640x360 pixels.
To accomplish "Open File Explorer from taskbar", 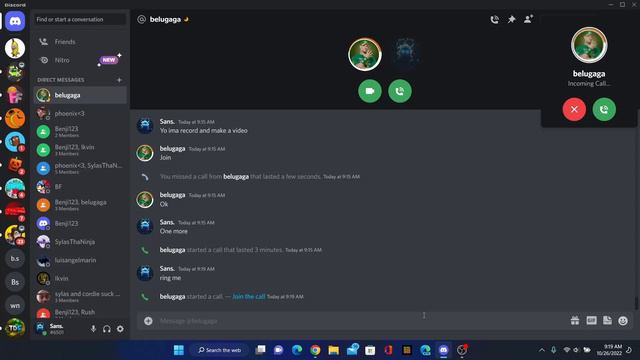I will tap(333, 350).
